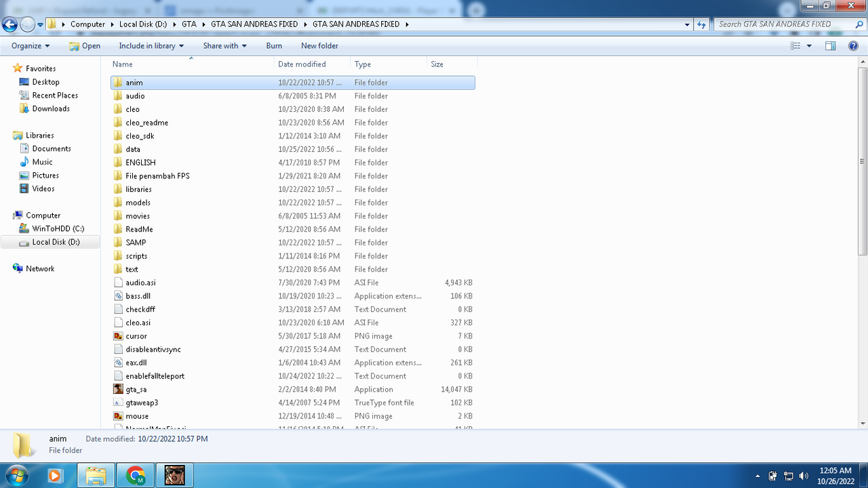Select the cleo folder icon
Screen dimensions: 868x488
tap(118, 109)
